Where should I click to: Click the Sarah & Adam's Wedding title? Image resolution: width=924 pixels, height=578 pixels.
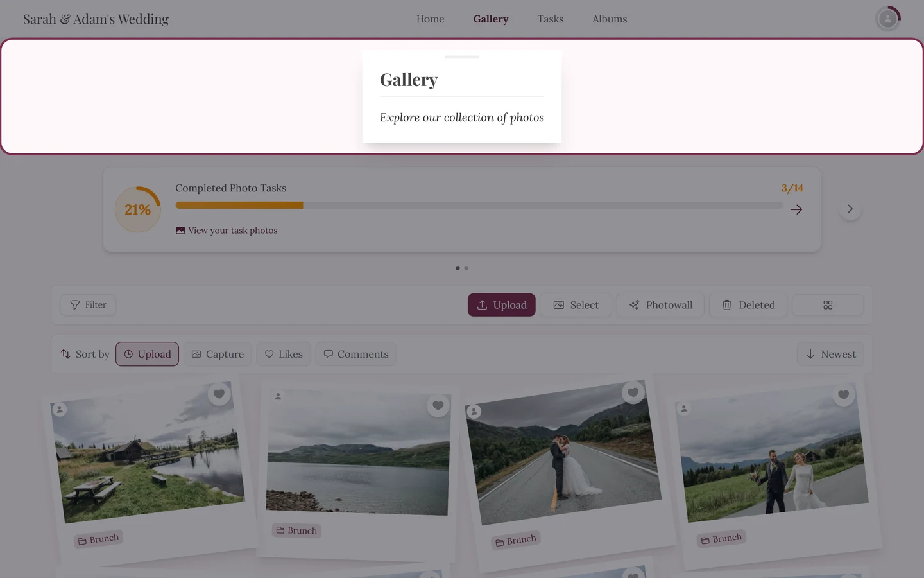96,19
